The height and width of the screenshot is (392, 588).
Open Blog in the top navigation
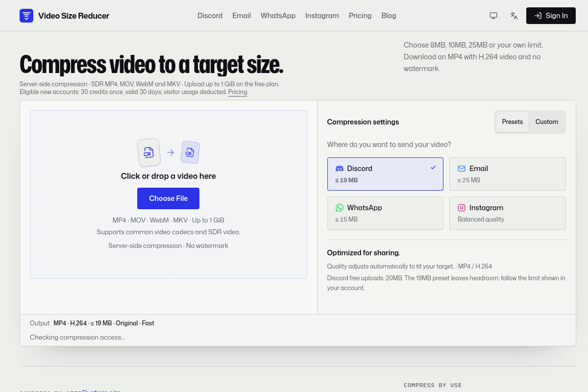[389, 16]
